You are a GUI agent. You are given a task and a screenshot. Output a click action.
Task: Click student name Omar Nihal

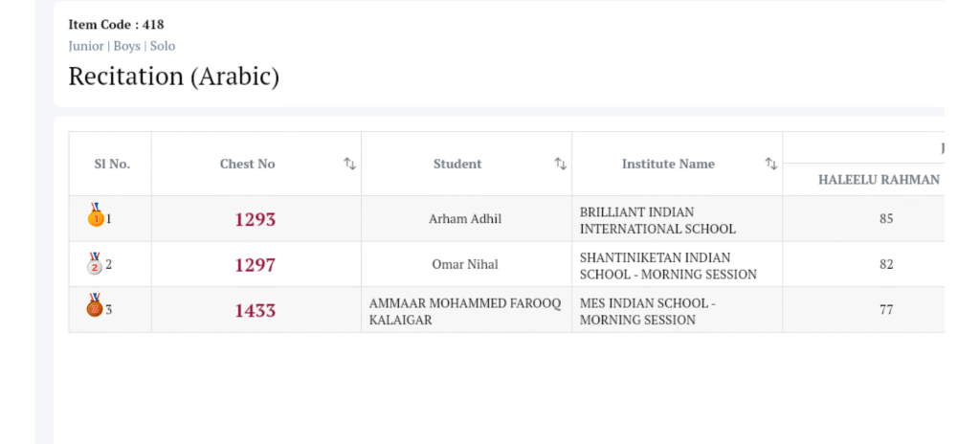[x=465, y=265]
